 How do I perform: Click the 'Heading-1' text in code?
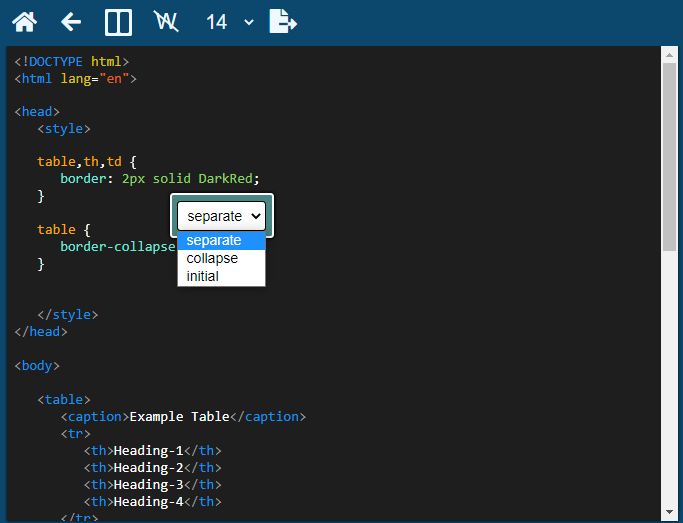149,450
